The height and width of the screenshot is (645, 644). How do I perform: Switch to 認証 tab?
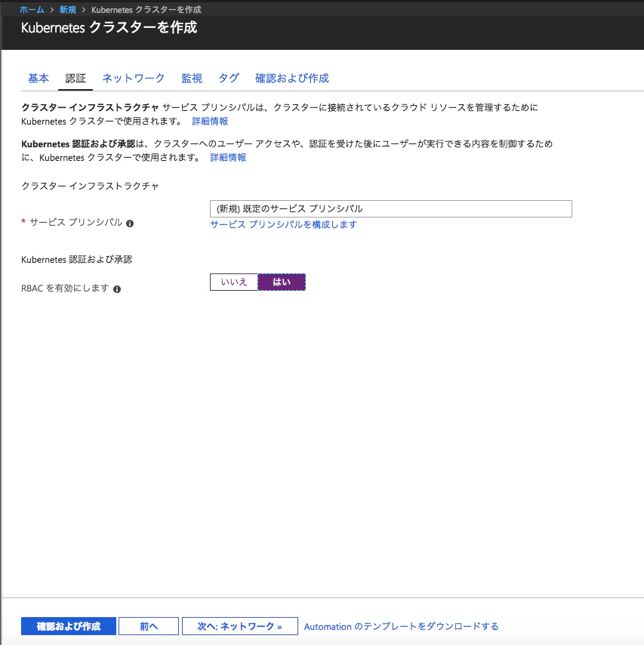point(75,78)
